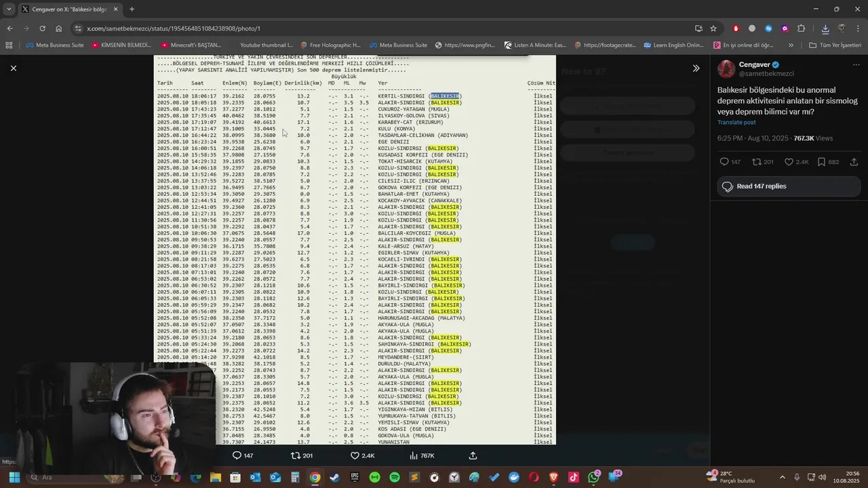Expand hidden bookmarks with the chevron
Image resolution: width=868 pixels, height=488 pixels.
[791, 45]
